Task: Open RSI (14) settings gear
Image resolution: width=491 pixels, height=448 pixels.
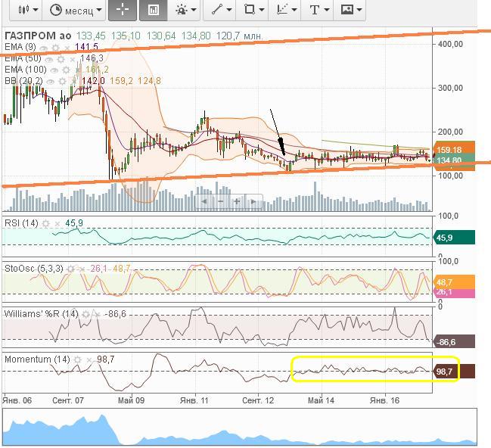Action: 46,224
